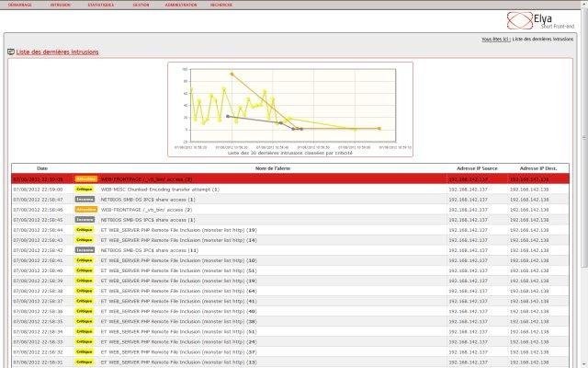This screenshot has height=368, width=588.
Task: Click the Critique badge in the 22:58:39 row
Action: click(84, 281)
